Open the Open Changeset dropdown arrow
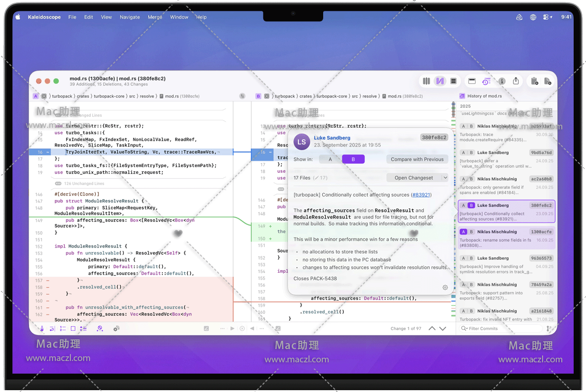586x392 pixels. (x=445, y=178)
